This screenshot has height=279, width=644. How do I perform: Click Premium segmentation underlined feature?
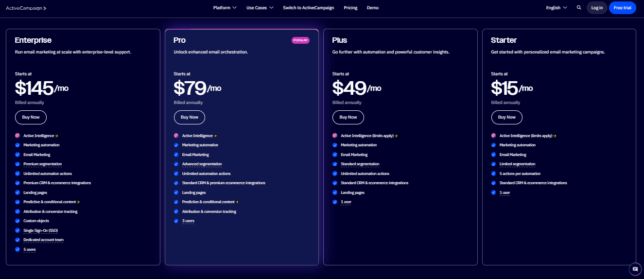[x=43, y=164]
